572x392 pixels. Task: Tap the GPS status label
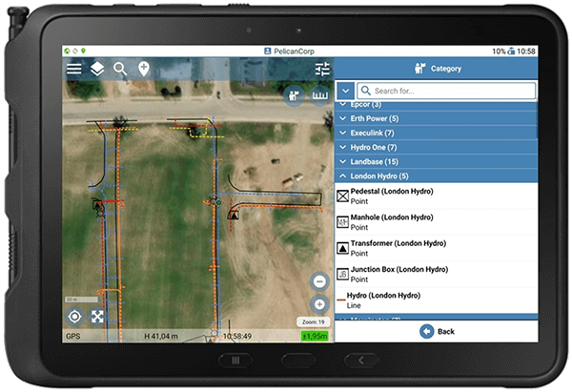click(73, 336)
